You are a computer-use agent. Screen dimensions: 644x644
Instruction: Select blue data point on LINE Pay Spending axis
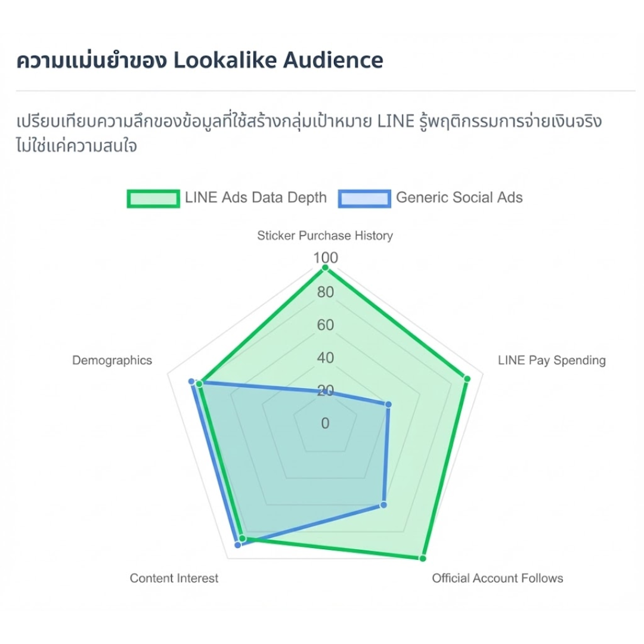(388, 404)
